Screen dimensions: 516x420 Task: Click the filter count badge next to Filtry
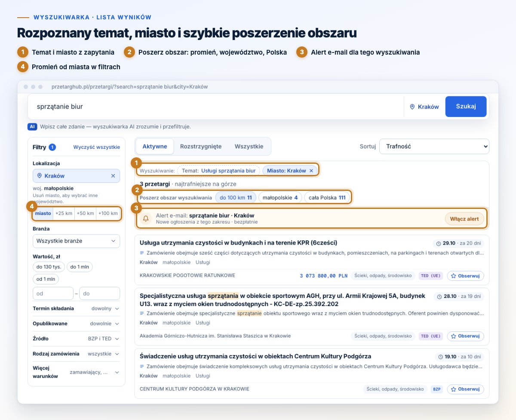(x=52, y=147)
